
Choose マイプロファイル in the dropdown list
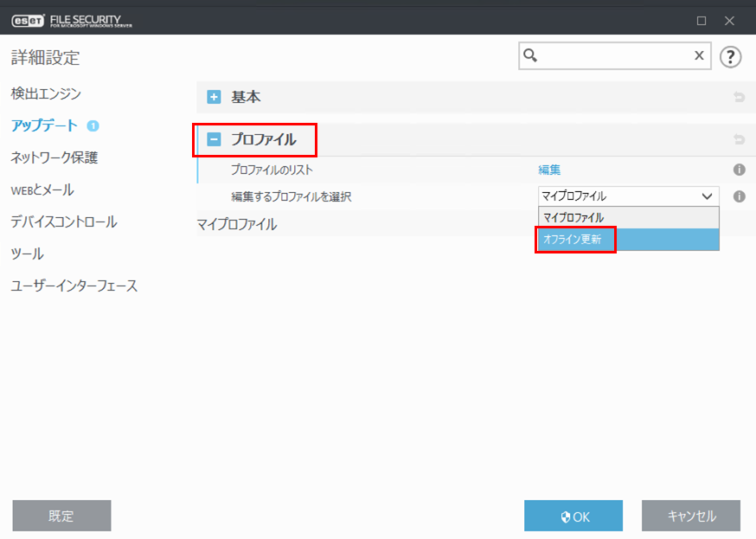point(573,218)
